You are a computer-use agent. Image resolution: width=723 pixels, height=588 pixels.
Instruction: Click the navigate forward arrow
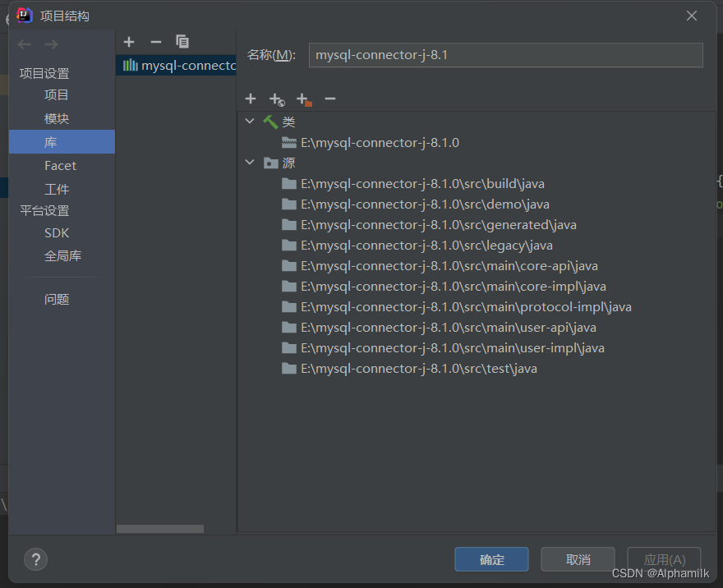pos(50,44)
